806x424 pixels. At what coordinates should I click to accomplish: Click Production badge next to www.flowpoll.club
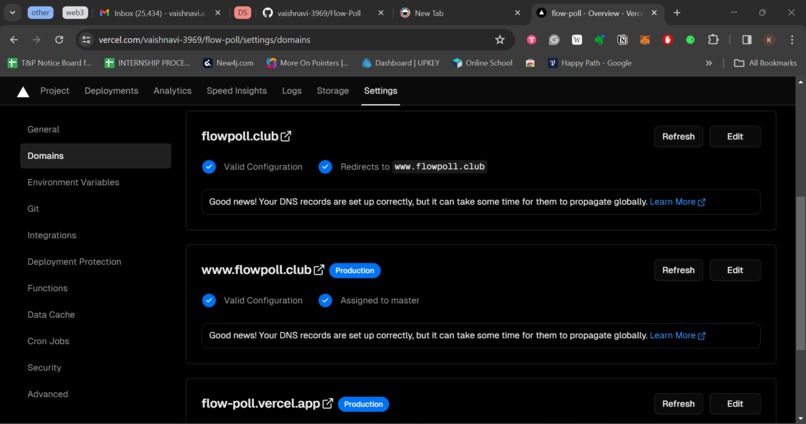pos(355,270)
